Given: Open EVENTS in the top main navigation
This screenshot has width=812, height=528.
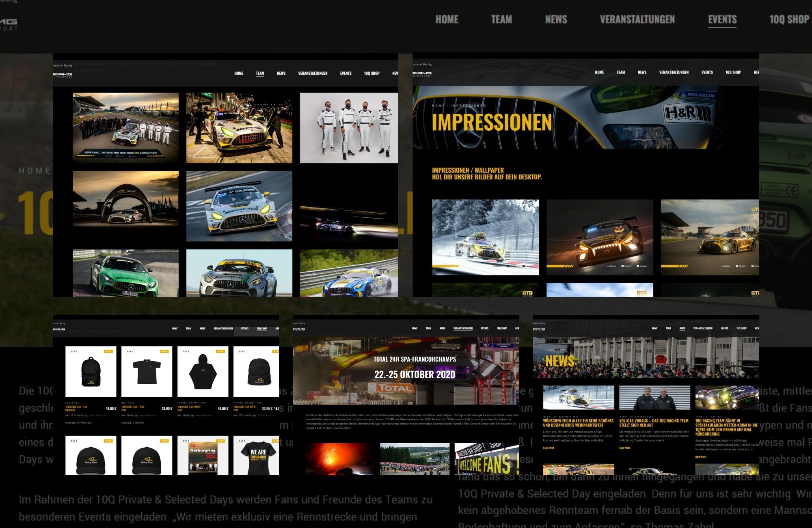Looking at the screenshot, I should click(x=722, y=19).
